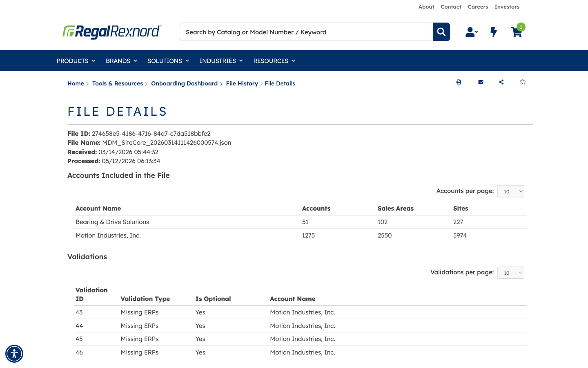Click Account Name column header in accounts table

98,209
